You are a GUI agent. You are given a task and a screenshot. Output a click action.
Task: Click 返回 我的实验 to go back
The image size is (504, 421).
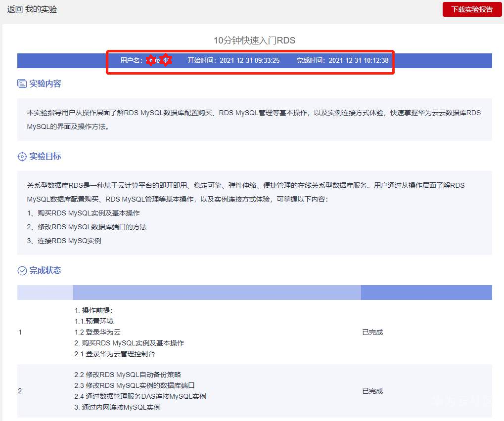(32, 9)
